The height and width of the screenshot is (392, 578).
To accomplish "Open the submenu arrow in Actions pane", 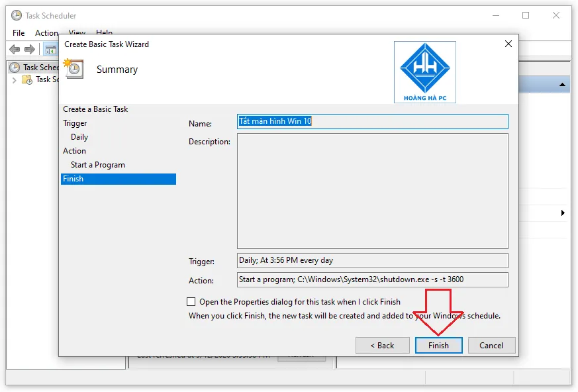I will tap(563, 213).
